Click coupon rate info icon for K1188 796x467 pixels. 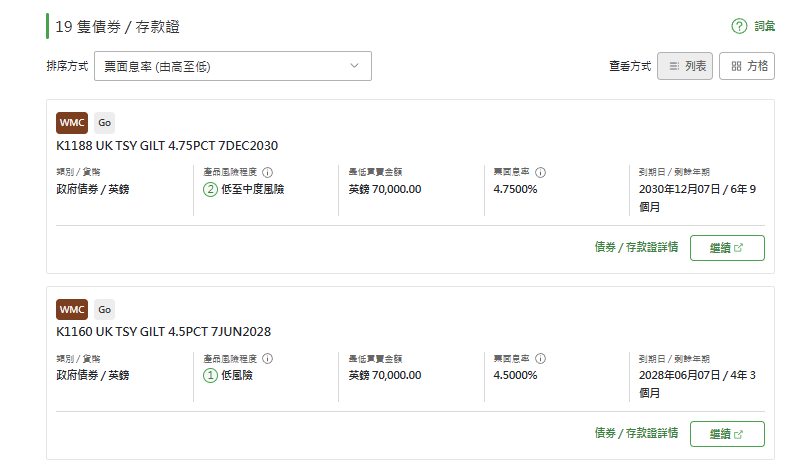pos(540,172)
